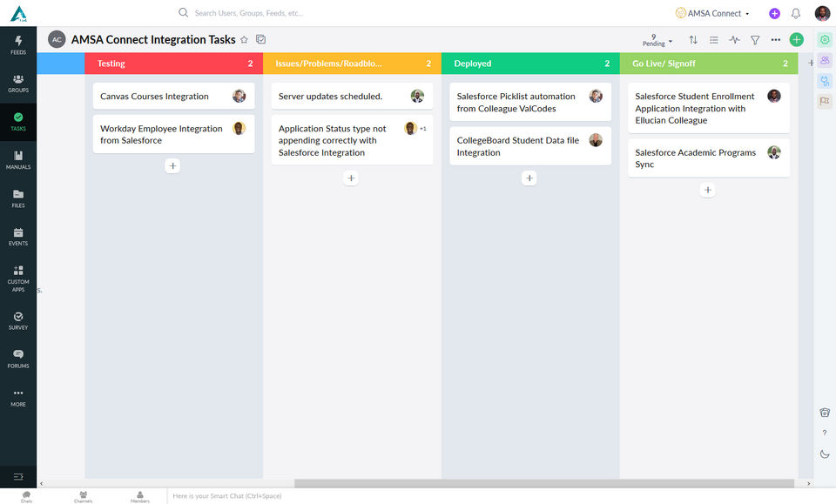The image size is (836, 504).
Task: Open Canvas Courses Integration card
Action: click(x=174, y=96)
